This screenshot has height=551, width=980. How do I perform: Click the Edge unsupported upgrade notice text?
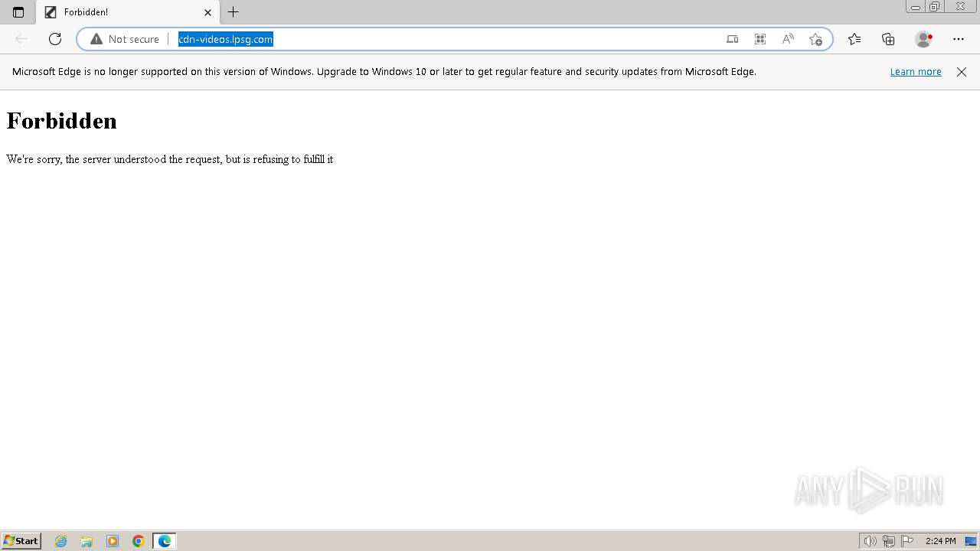tap(384, 72)
